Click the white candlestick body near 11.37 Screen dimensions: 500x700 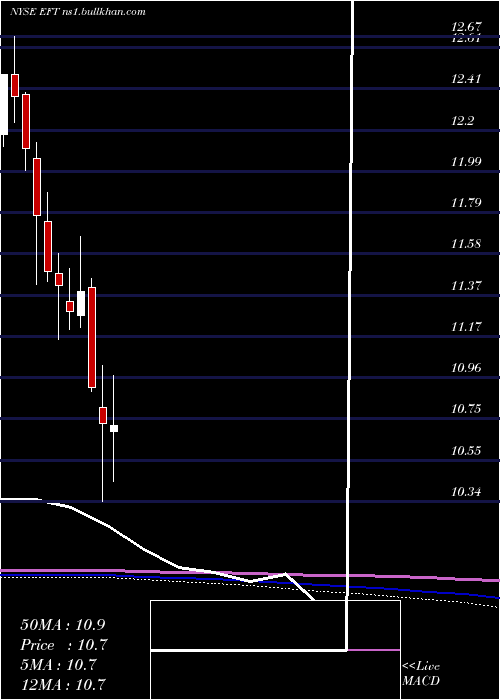click(81, 304)
